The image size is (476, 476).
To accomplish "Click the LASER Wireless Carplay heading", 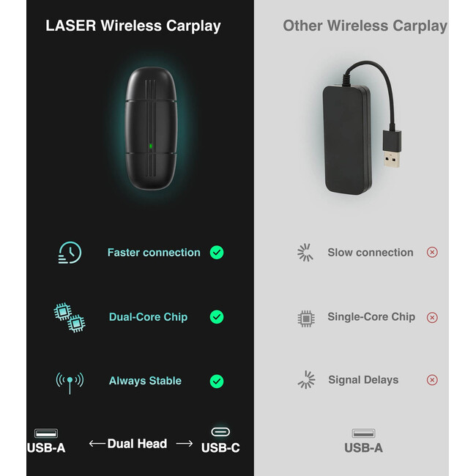I will point(133,26).
